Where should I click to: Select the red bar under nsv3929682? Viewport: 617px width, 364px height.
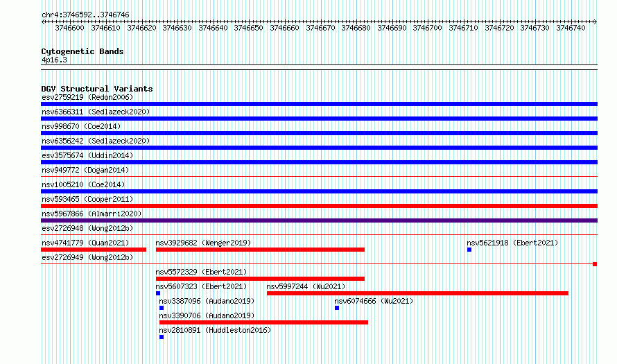pos(260,250)
